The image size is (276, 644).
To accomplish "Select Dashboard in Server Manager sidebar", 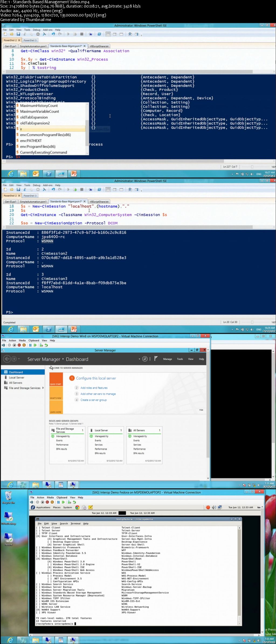I will (23, 372).
